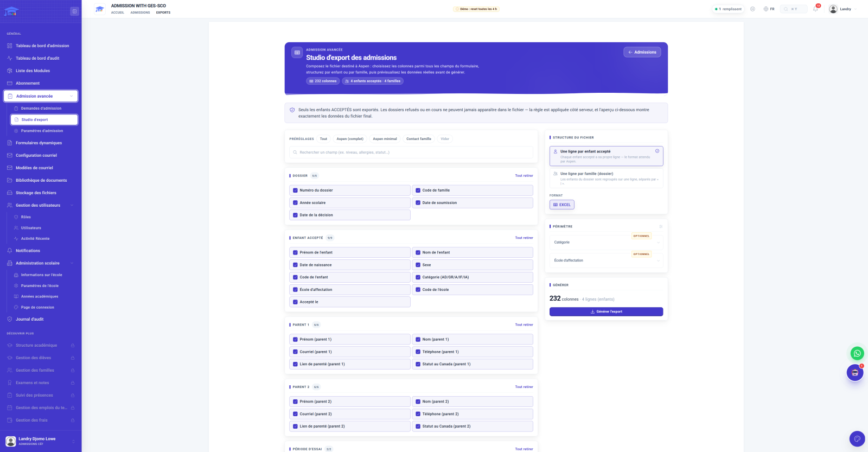The image size is (868, 452).
Task: Click the palette theme button at bottom right
Action: [857, 438]
